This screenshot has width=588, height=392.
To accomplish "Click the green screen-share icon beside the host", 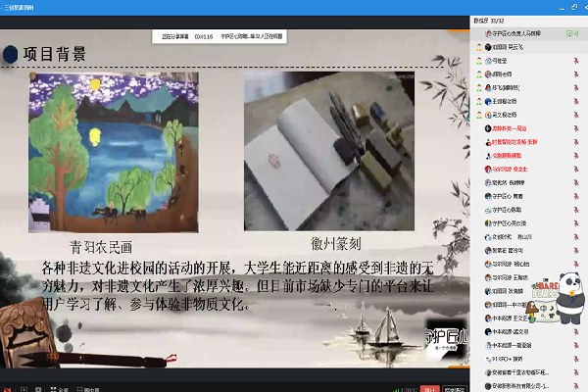I will point(571,32).
